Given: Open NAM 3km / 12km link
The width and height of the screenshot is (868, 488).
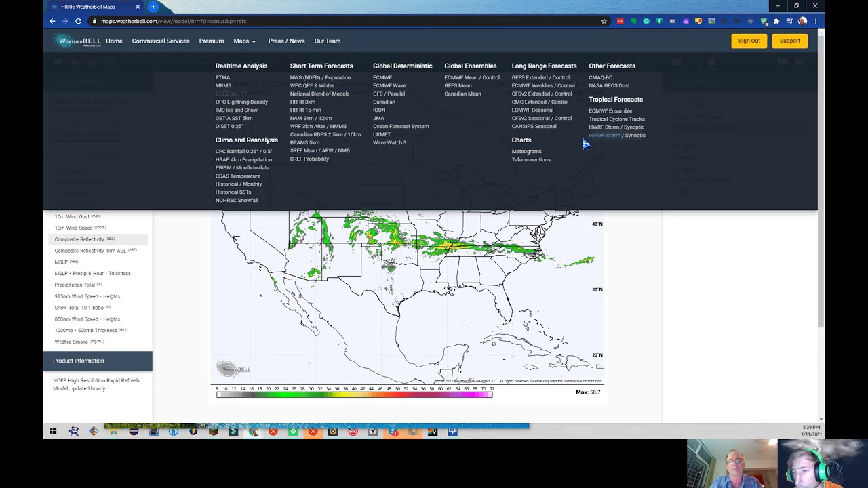Looking at the screenshot, I should (x=311, y=118).
